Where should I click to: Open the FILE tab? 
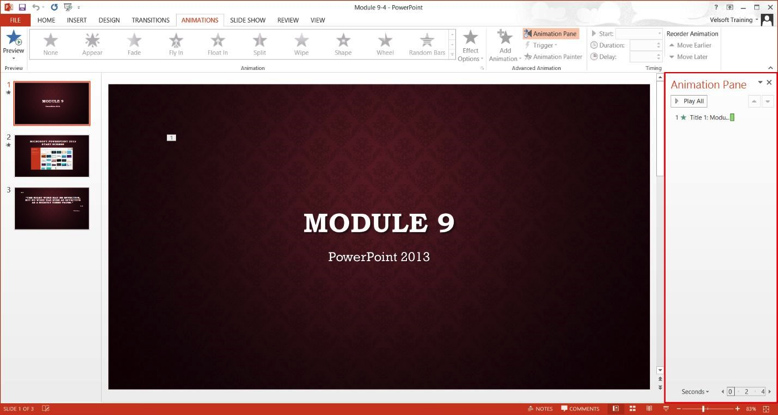[15, 20]
